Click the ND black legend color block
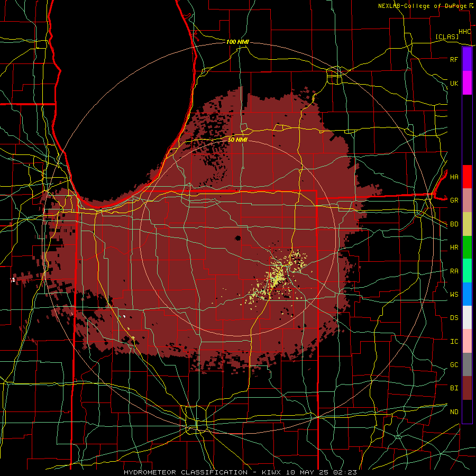The width and height of the screenshot is (476, 476). coord(467,411)
